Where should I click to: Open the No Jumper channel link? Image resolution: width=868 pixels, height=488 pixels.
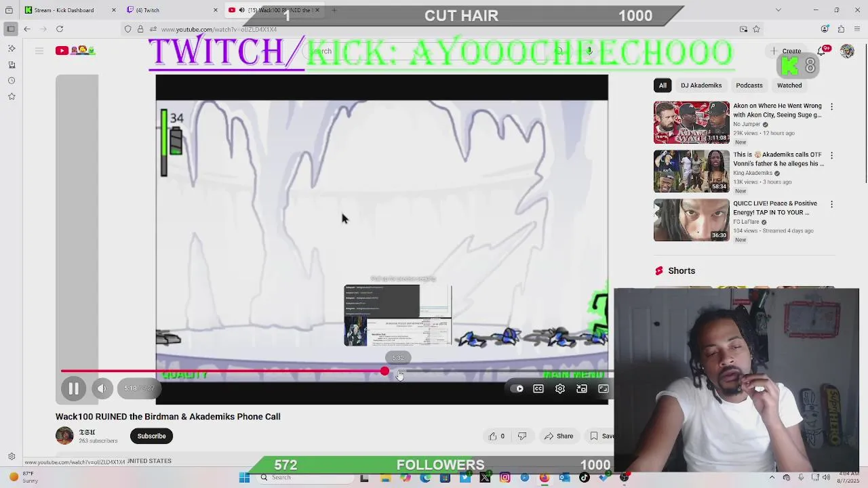tap(747, 124)
